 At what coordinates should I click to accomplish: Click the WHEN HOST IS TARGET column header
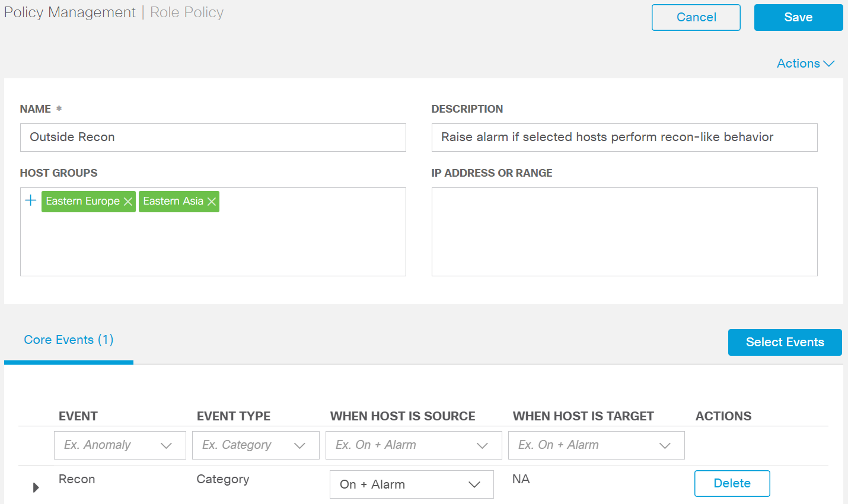pyautogui.click(x=584, y=416)
